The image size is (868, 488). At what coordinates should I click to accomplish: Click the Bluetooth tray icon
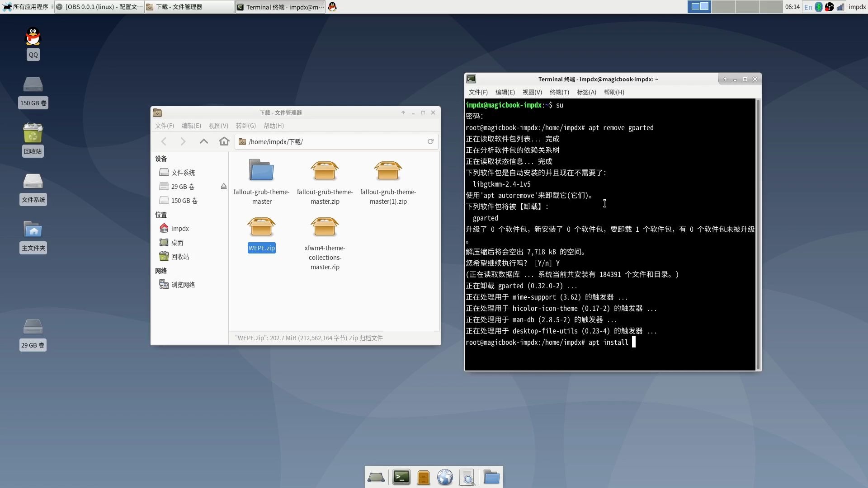pos(819,7)
